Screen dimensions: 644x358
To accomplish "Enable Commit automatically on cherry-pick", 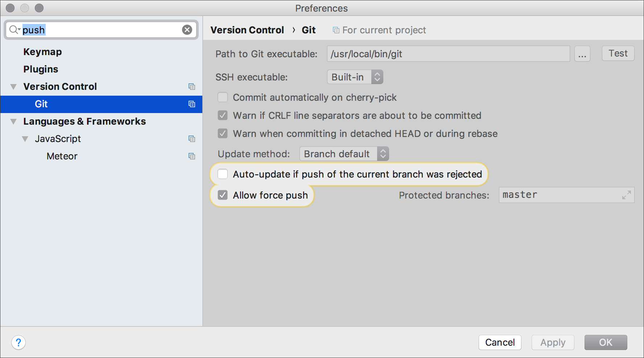I will 223,97.
